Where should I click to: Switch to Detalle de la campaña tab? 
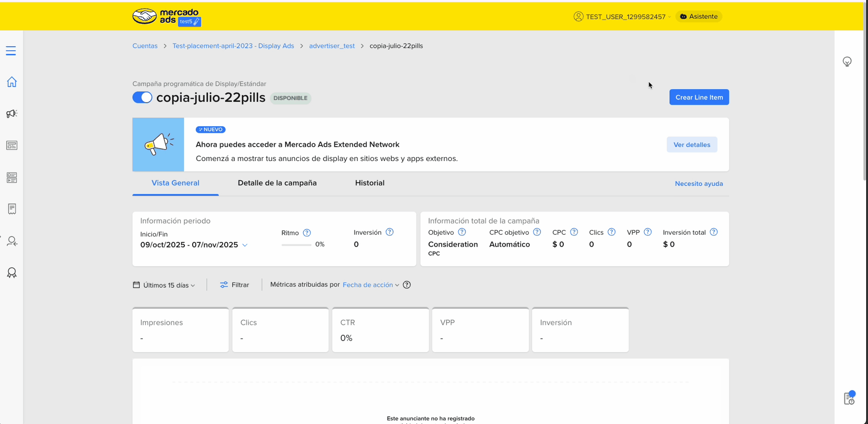(277, 183)
